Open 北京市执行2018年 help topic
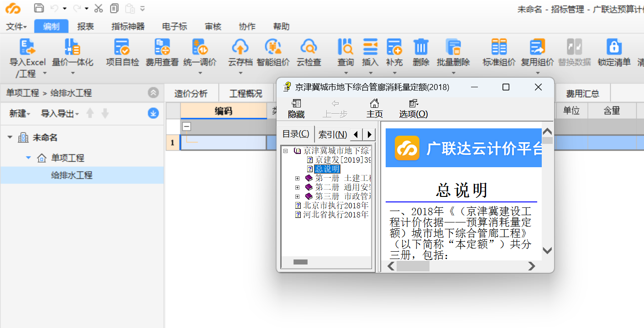This screenshot has width=644, height=328. tap(335, 206)
